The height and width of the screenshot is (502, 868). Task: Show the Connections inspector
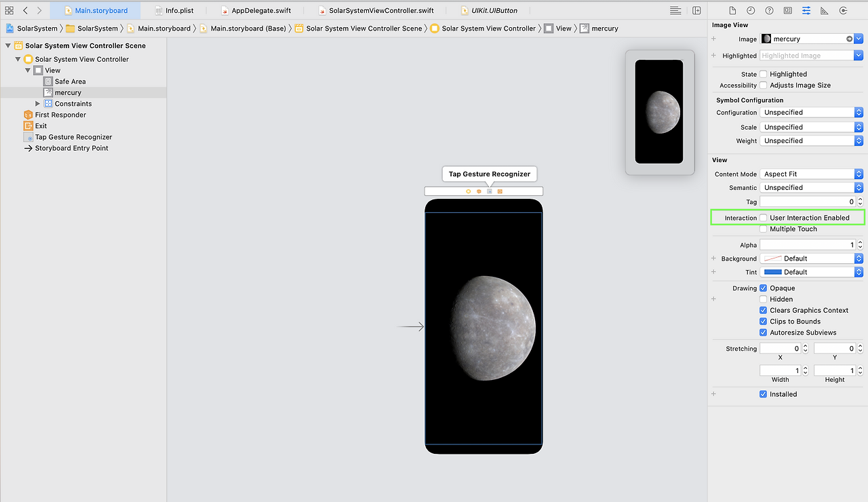pos(843,11)
